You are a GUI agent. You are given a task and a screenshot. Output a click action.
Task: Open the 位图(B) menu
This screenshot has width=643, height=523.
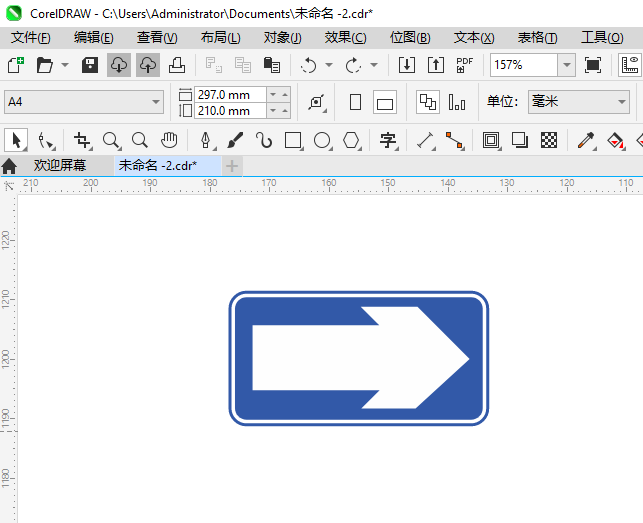click(410, 38)
